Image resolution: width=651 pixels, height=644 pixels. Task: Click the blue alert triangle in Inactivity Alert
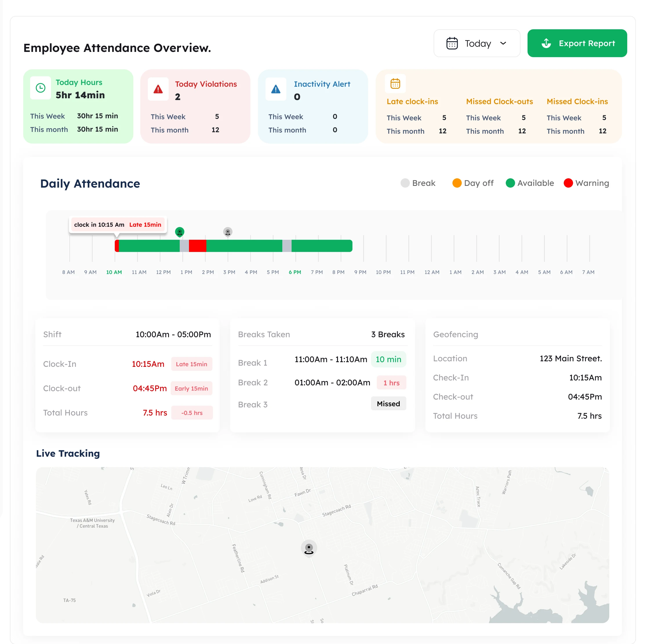point(276,89)
